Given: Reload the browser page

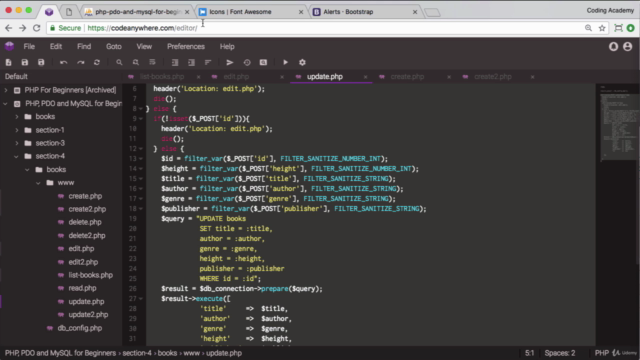Looking at the screenshot, I should pos(36,28).
